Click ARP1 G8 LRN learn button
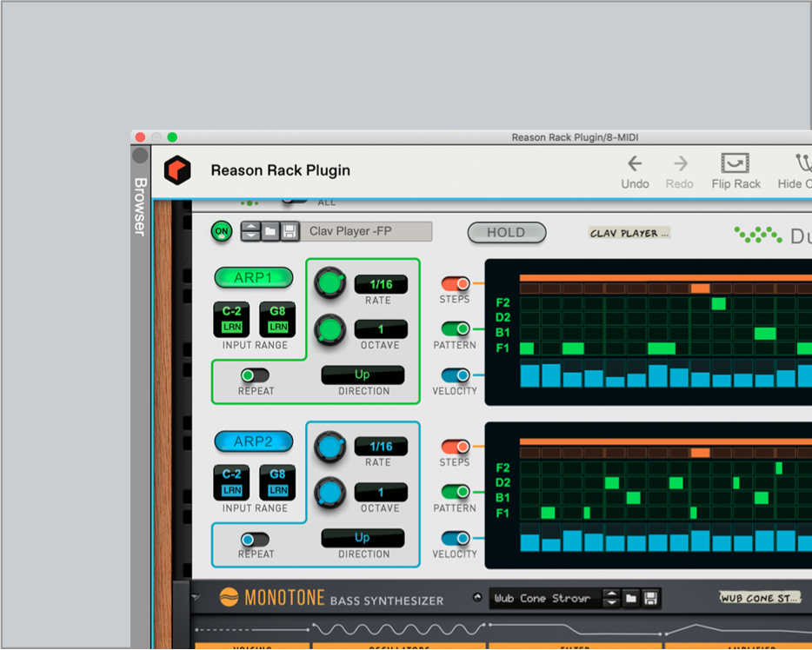Viewport: 812px width, 650px height. coord(278,327)
